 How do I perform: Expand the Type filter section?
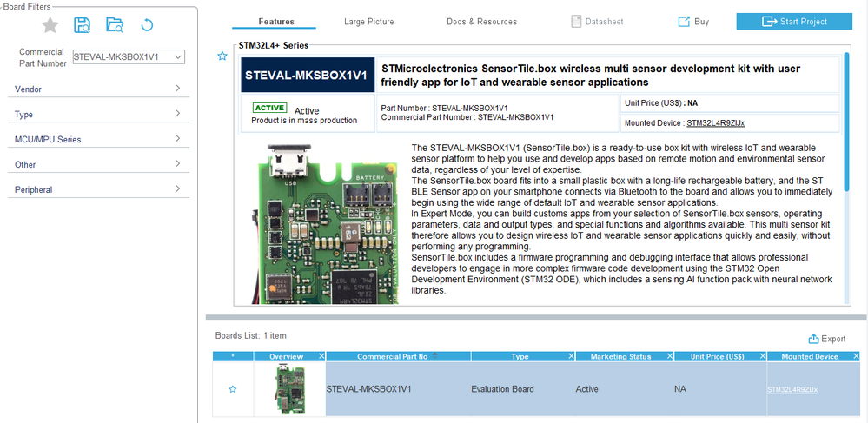pos(98,114)
